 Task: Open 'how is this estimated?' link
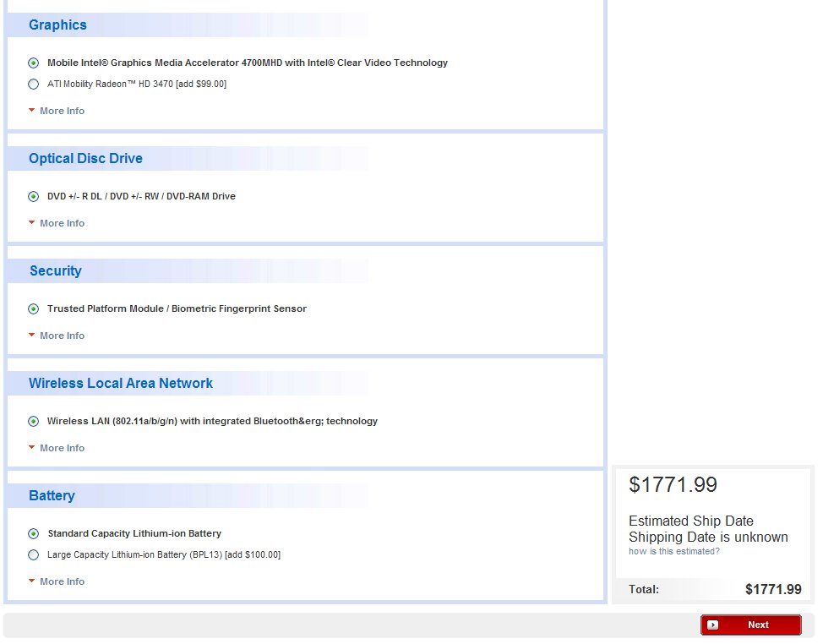point(674,551)
